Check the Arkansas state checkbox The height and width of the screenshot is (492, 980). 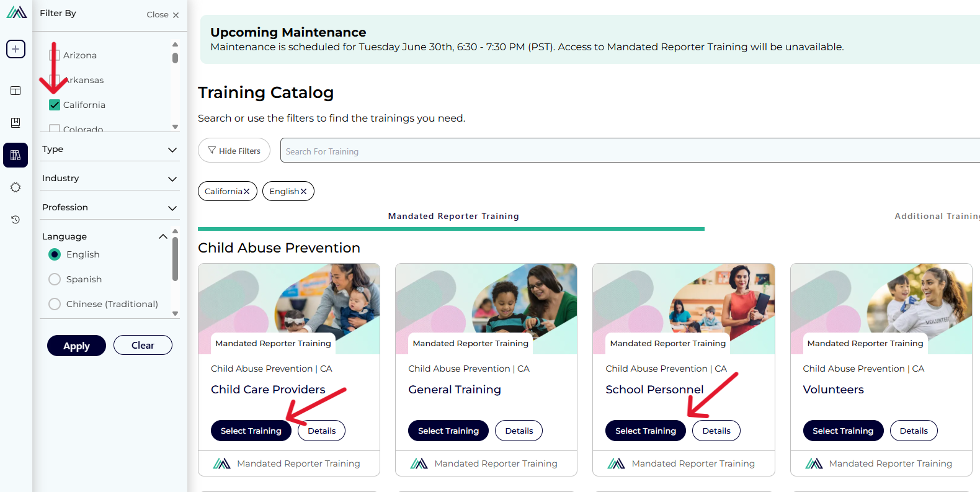(55, 80)
